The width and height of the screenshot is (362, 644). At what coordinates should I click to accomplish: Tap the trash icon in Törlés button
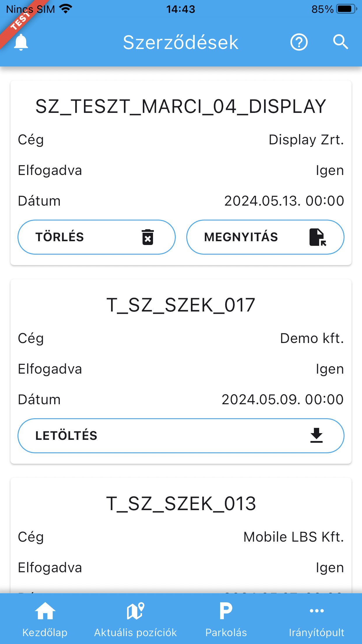[148, 237]
